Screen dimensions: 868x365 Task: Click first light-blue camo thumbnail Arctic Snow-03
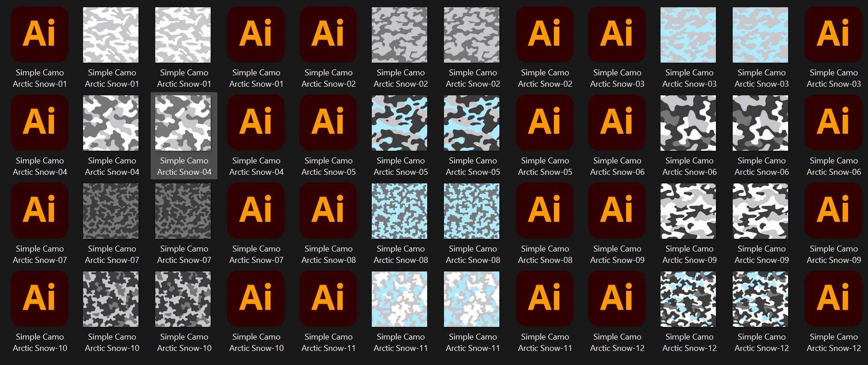click(688, 35)
